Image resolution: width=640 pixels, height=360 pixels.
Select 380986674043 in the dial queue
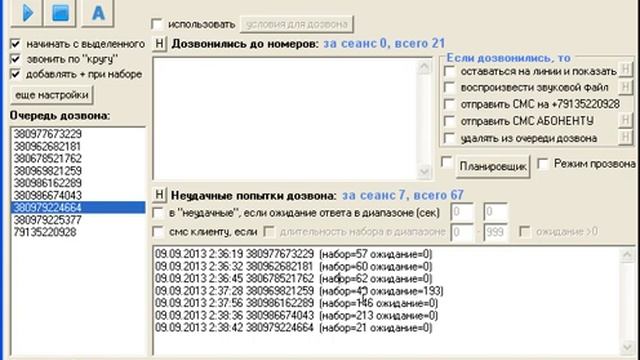(x=78, y=195)
